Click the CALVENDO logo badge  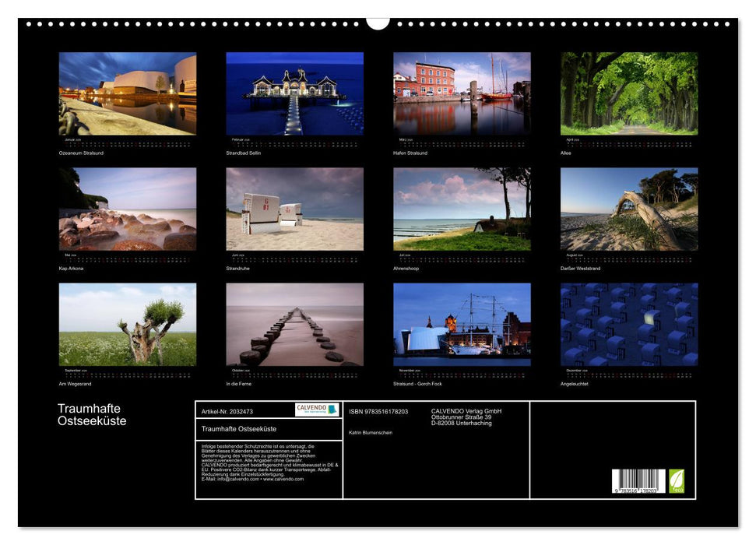click(317, 410)
